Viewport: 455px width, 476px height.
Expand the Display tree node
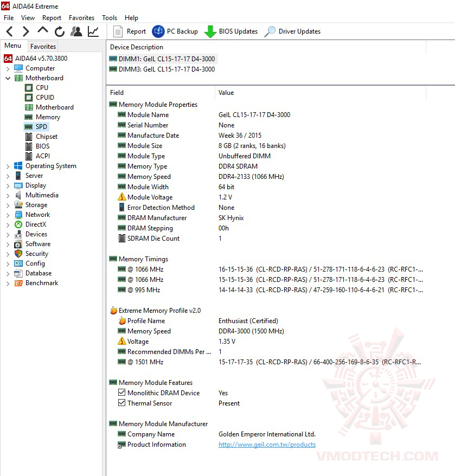[8, 186]
